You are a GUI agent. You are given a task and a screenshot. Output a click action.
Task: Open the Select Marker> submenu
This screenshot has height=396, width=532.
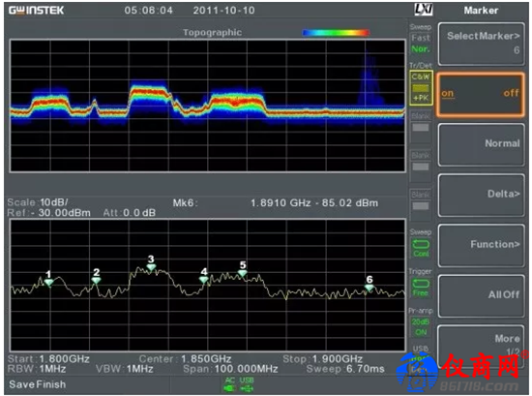pyautogui.click(x=481, y=44)
